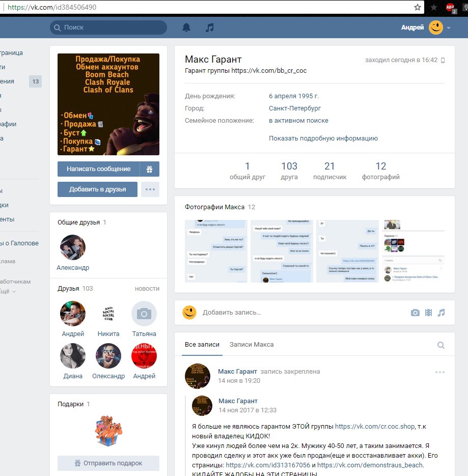The width and height of the screenshot is (468, 476).
Task: Select the Все записи tab
Action: coord(202,345)
